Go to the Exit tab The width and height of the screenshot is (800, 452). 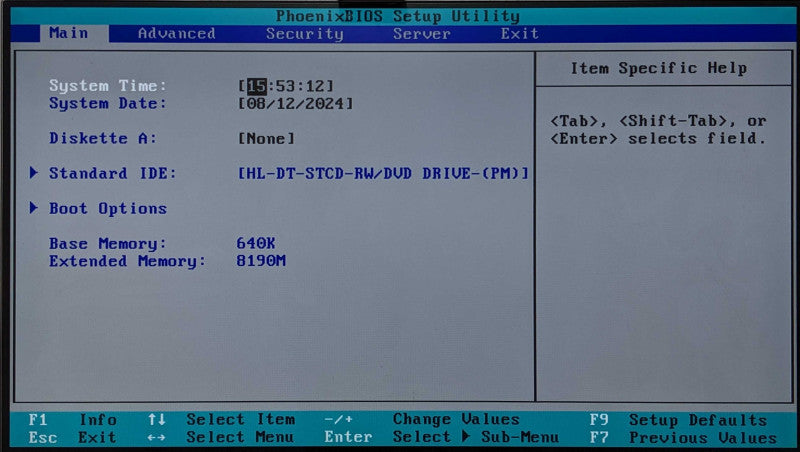click(519, 34)
